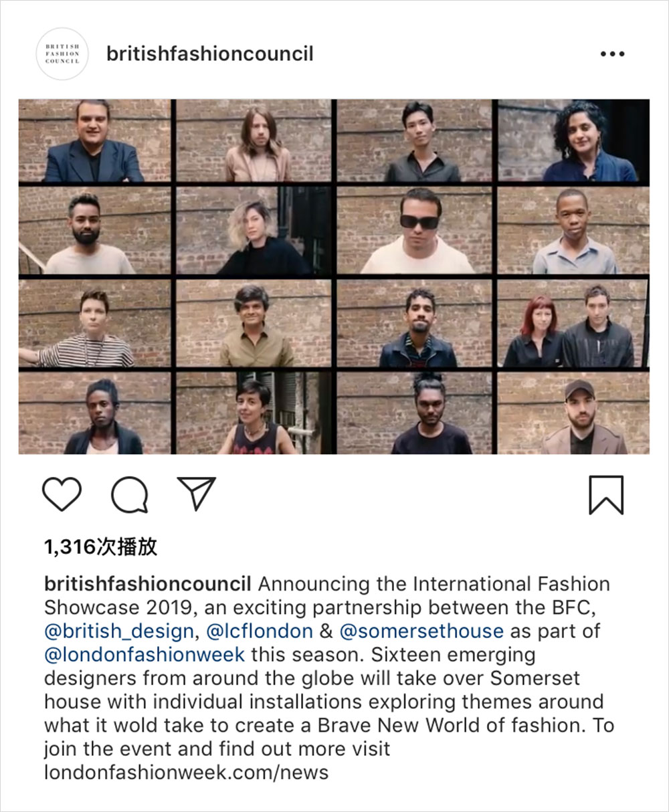Save post with bookmark icon
669x812 pixels.
pos(606,495)
